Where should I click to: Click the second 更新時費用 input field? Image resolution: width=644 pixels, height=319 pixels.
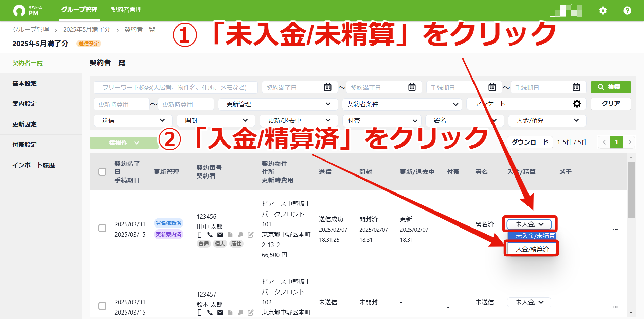click(x=186, y=104)
